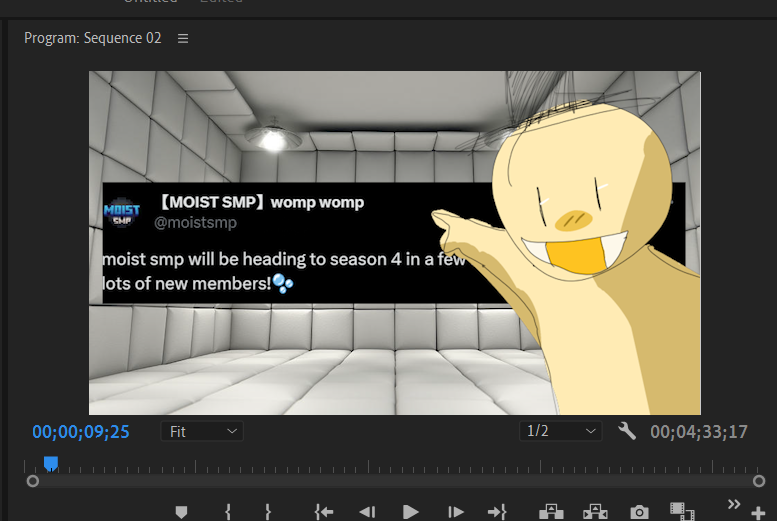The width and height of the screenshot is (777, 521).
Task: Click the Go to Out button
Action: click(x=497, y=512)
